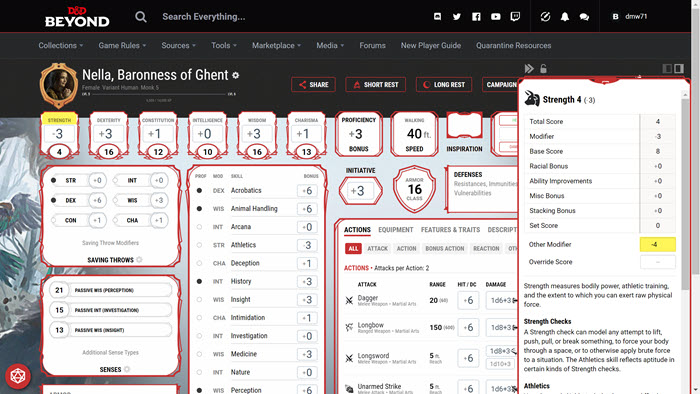Toggle Acrobatics skill proficiency dot

(x=200, y=191)
